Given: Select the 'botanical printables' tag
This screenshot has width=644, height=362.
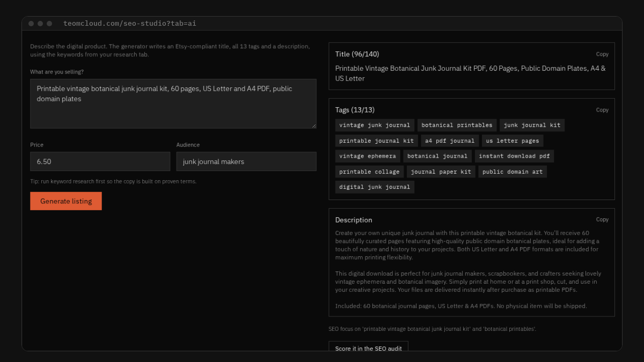Looking at the screenshot, I should (x=457, y=125).
